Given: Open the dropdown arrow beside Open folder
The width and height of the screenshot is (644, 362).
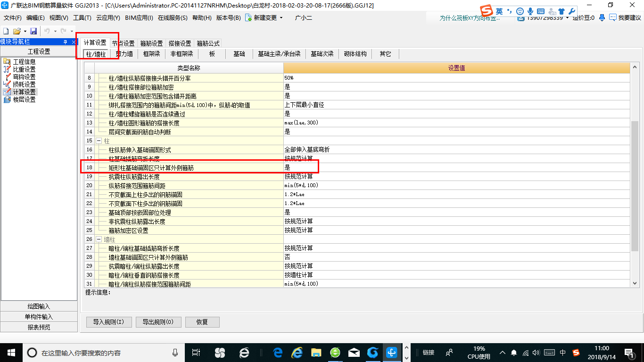Looking at the screenshot, I should [25, 32].
